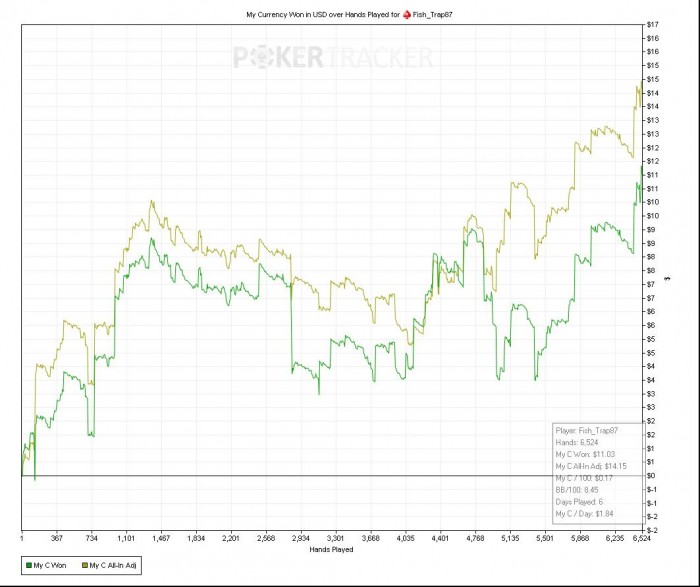This screenshot has height=587, width=700.
Task: Click the x-axis label 5,868
Action: click(580, 538)
